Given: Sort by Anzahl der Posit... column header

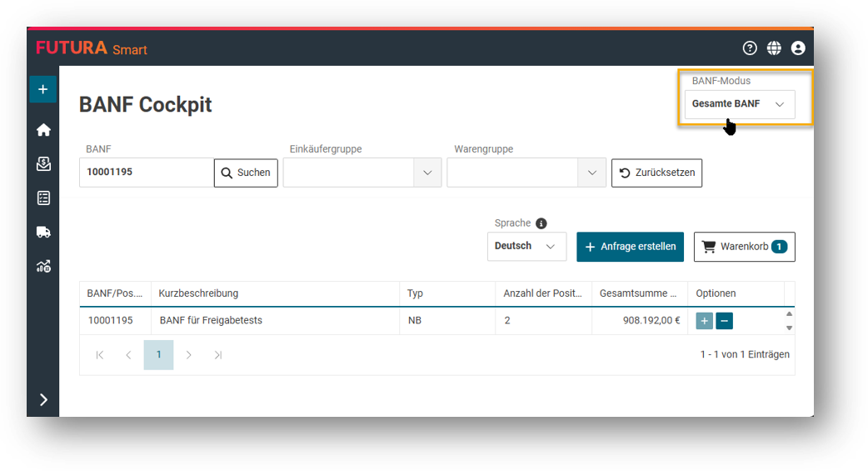Looking at the screenshot, I should [x=544, y=293].
